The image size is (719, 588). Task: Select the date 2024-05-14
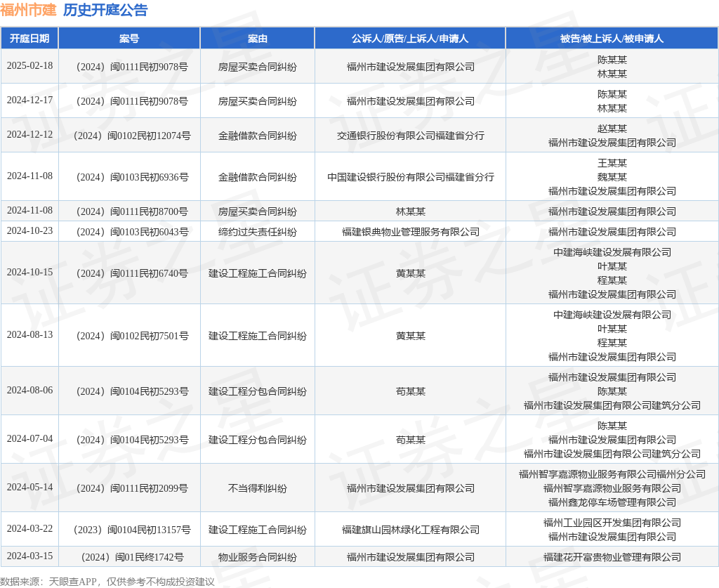tap(29, 487)
